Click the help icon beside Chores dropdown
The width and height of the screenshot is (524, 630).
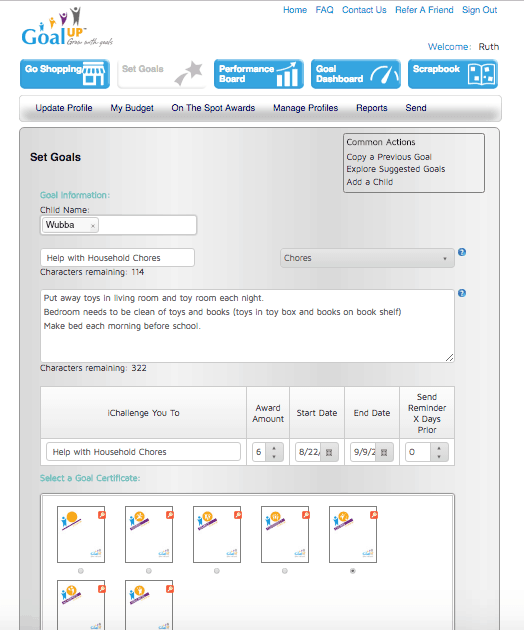[462, 252]
